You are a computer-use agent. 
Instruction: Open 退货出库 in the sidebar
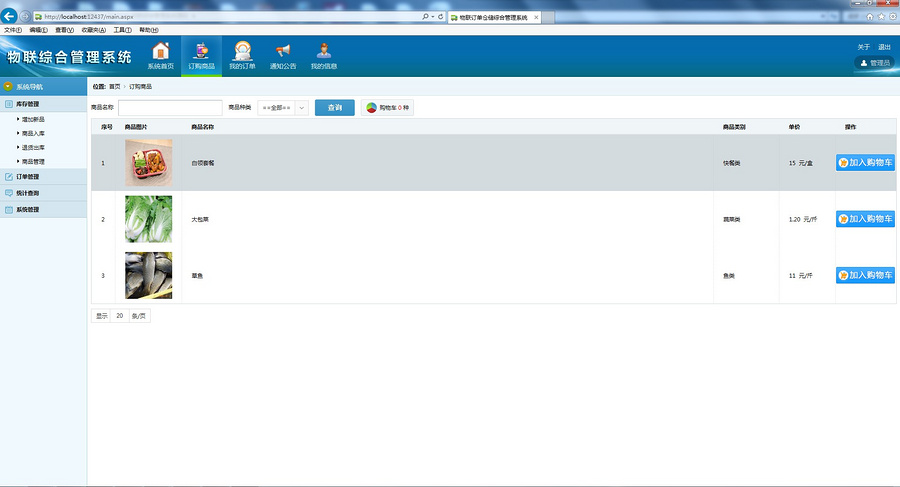coord(33,148)
